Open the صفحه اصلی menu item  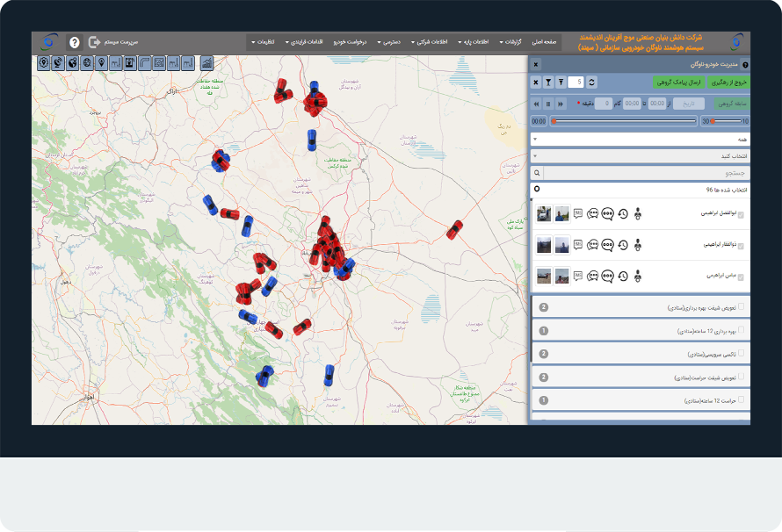coord(544,42)
